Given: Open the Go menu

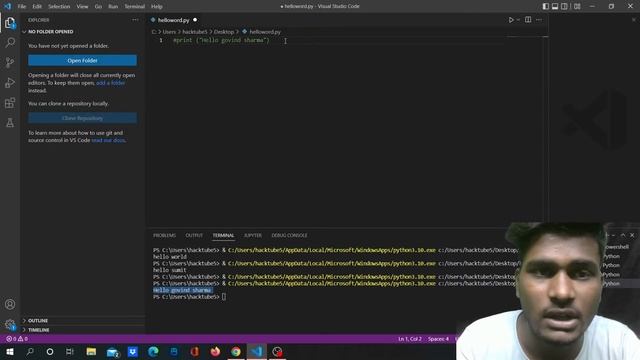Looking at the screenshot, I should point(98,7).
